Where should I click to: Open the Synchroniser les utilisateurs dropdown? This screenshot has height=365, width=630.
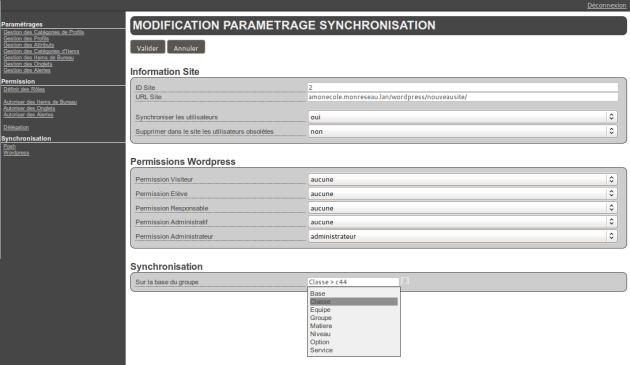point(463,117)
